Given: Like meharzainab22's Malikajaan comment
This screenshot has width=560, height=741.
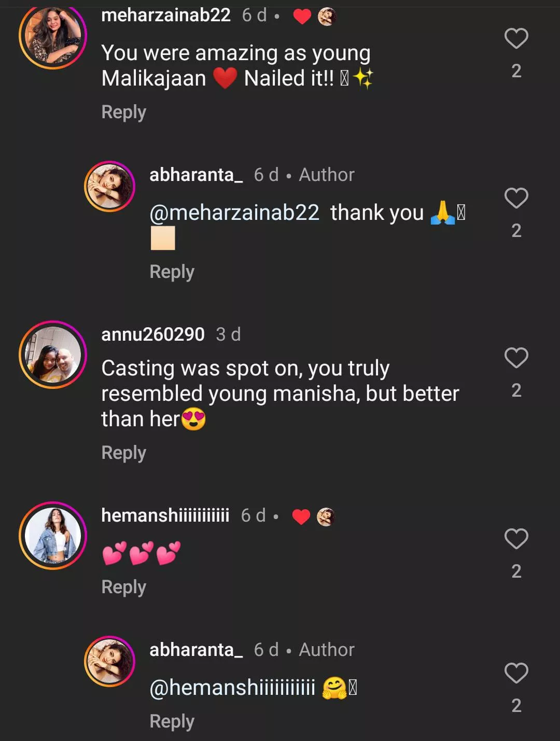Looking at the screenshot, I should (516, 39).
